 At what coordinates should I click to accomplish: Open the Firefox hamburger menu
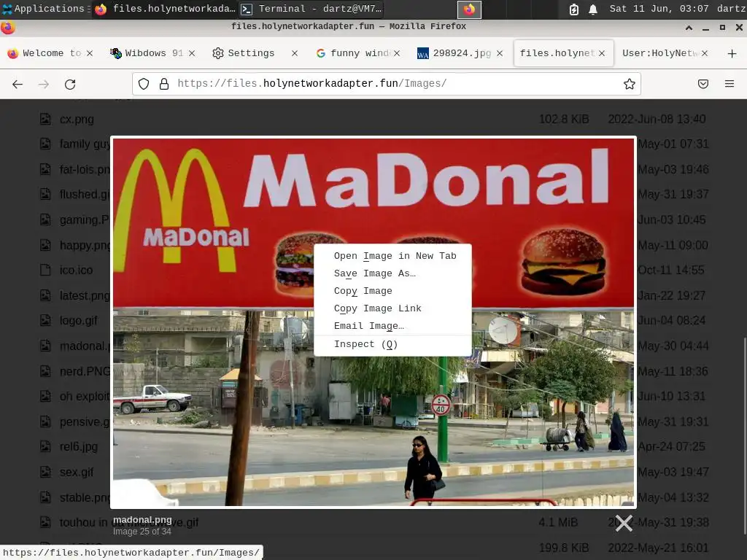729,85
